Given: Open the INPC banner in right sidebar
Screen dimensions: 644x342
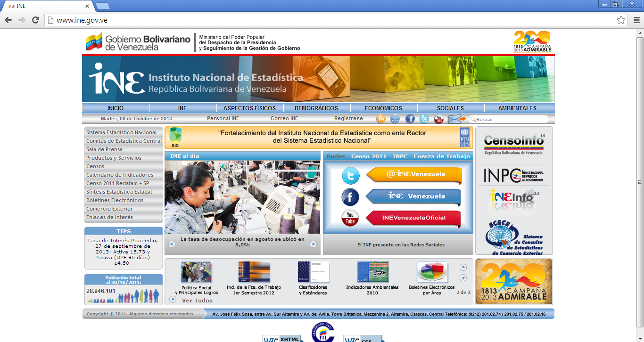Looking at the screenshot, I should pyautogui.click(x=514, y=176).
